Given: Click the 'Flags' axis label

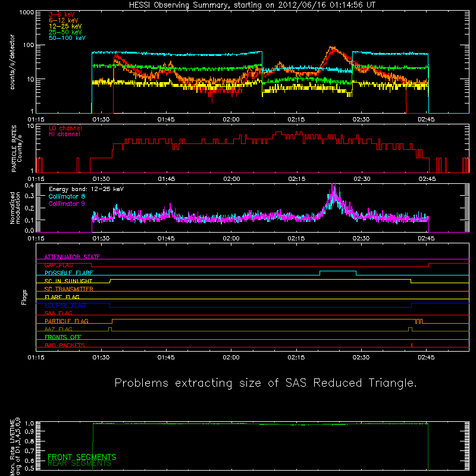Looking at the screenshot, I should [x=24, y=297].
